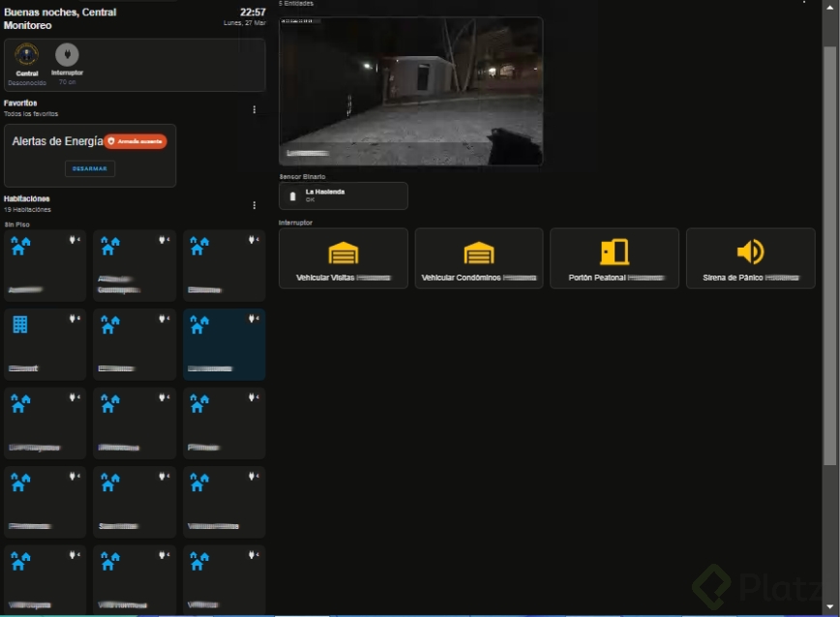Click the 22:57 clock
Image resolution: width=840 pixels, height=617 pixels.
tap(253, 12)
